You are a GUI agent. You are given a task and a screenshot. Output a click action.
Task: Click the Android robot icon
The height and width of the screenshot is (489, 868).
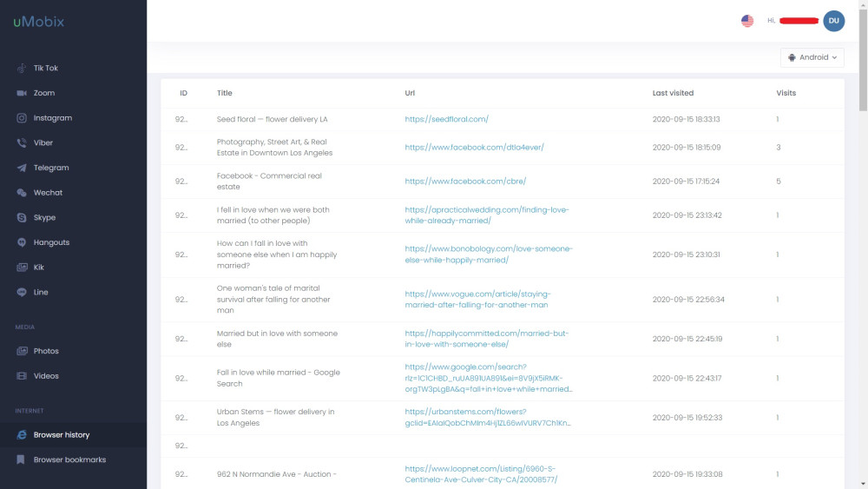coord(792,57)
